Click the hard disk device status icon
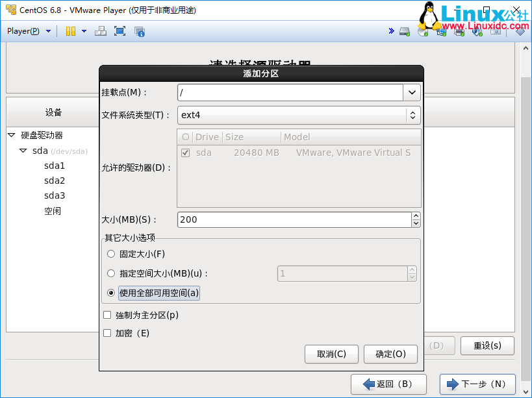Image resolution: width=532 pixels, height=398 pixels. coord(403,31)
